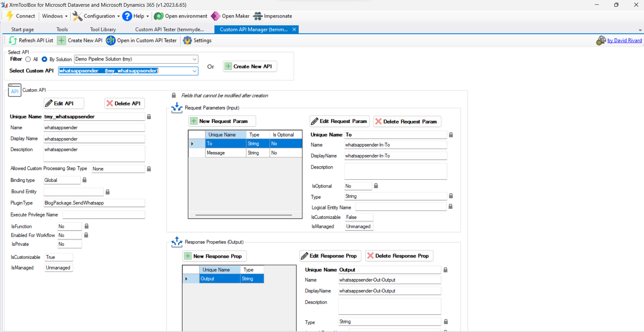Expand the Configuration dropdown arrow

point(118,16)
